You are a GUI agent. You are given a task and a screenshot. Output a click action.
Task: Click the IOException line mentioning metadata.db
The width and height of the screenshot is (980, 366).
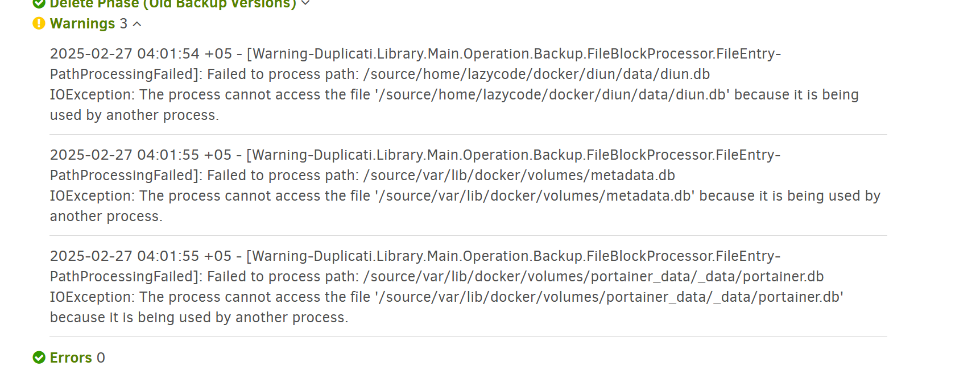(x=465, y=196)
